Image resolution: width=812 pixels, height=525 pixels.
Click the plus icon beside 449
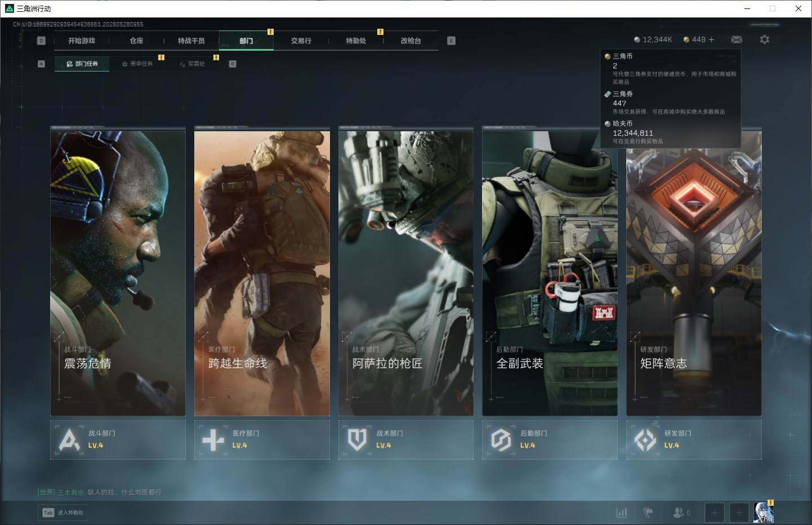point(711,39)
